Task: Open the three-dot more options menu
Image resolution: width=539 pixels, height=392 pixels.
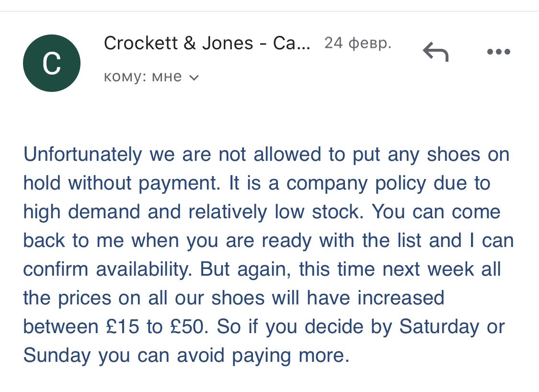Action: pos(499,52)
